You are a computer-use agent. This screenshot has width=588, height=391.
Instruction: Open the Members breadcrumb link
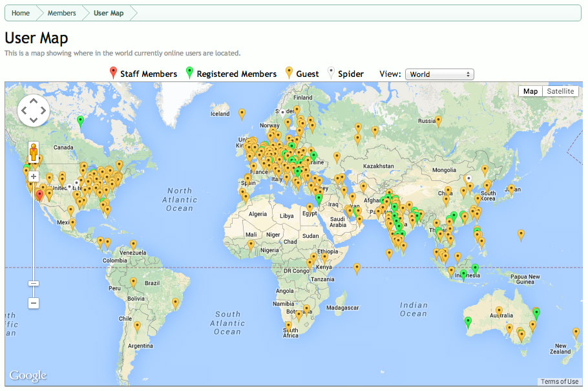[x=61, y=13]
